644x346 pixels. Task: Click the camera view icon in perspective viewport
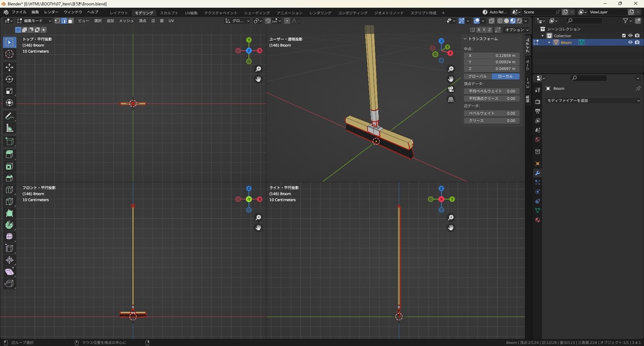click(451, 89)
